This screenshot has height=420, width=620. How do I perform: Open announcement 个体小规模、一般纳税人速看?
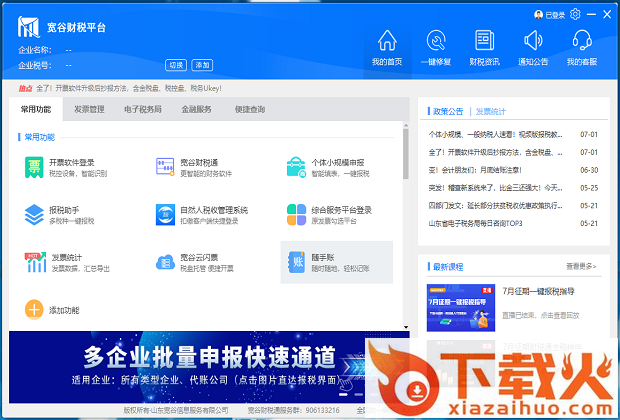pyautogui.click(x=495, y=134)
